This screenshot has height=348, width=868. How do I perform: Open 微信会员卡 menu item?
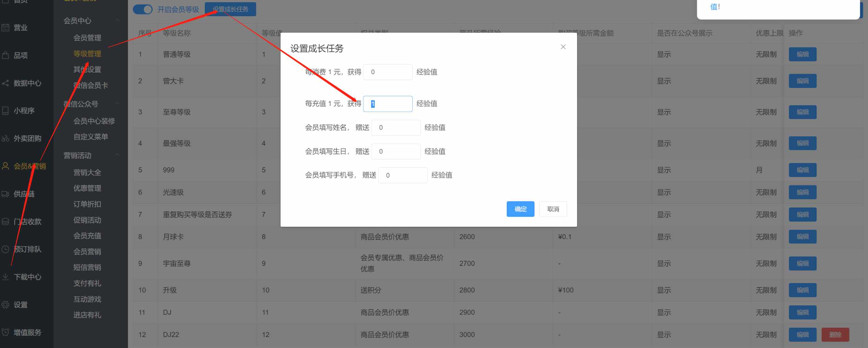point(91,85)
